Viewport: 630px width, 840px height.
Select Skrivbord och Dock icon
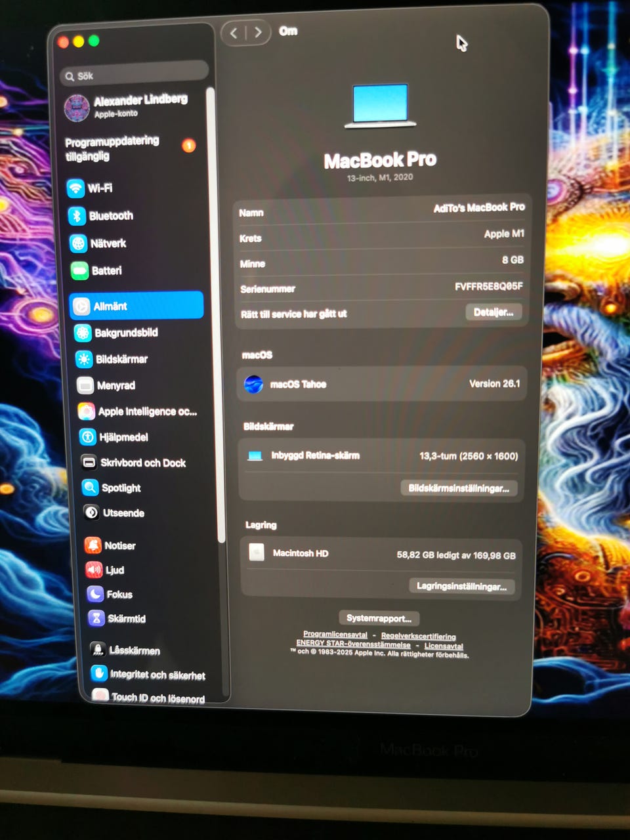coord(89,463)
